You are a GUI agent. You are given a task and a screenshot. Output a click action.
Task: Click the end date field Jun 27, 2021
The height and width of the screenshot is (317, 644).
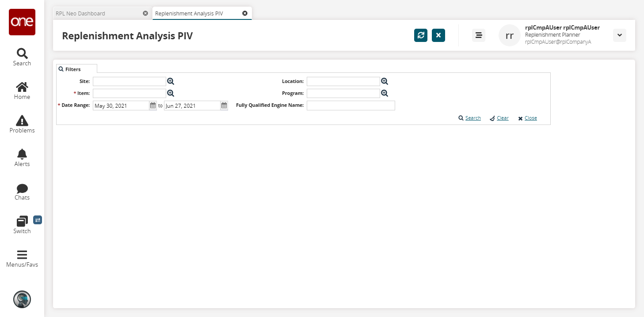(192, 106)
